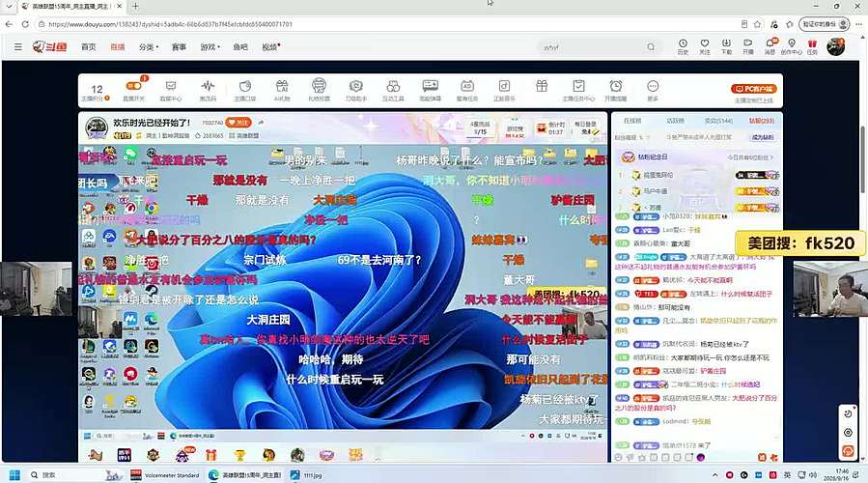This screenshot has width=868, height=483.
Task: Expand the 分类 category dropdown
Action: tap(149, 47)
